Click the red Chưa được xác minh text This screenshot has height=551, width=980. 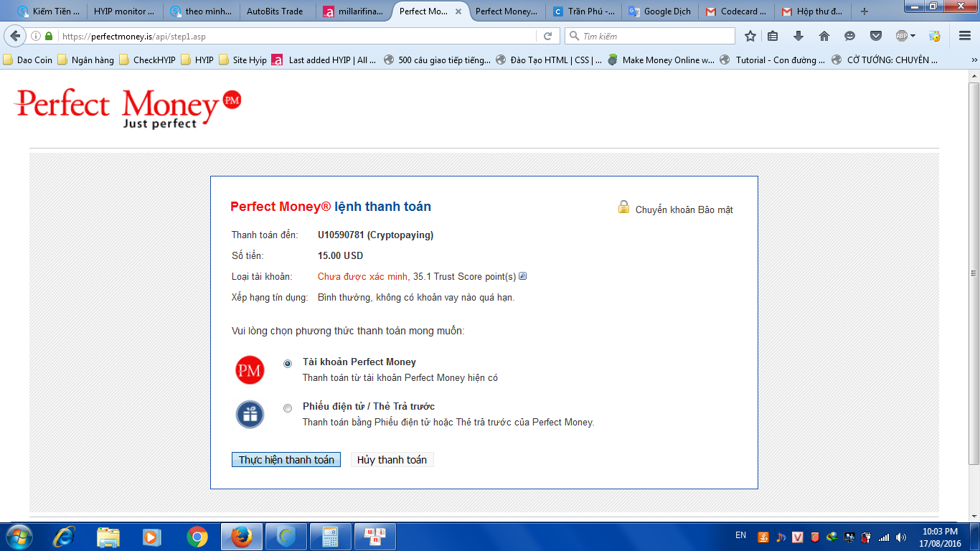point(363,276)
